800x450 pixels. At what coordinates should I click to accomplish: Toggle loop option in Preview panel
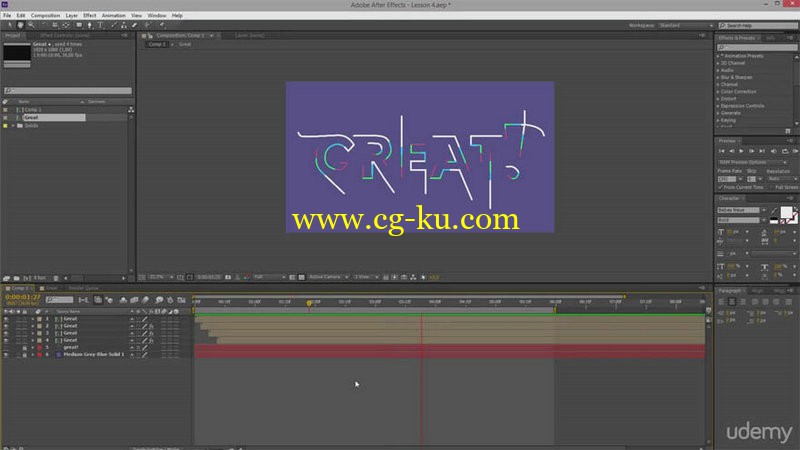coord(785,151)
